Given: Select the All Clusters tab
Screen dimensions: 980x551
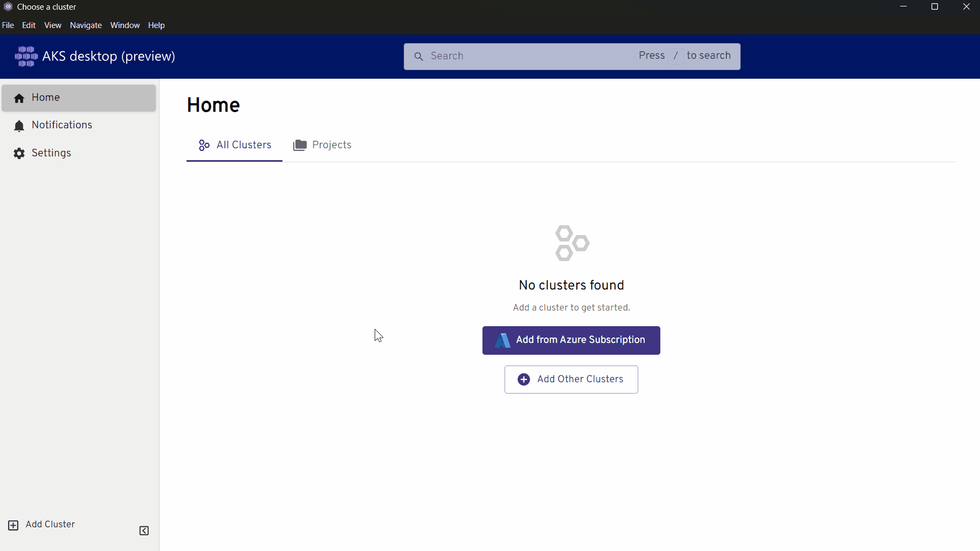Looking at the screenshot, I should [x=244, y=144].
